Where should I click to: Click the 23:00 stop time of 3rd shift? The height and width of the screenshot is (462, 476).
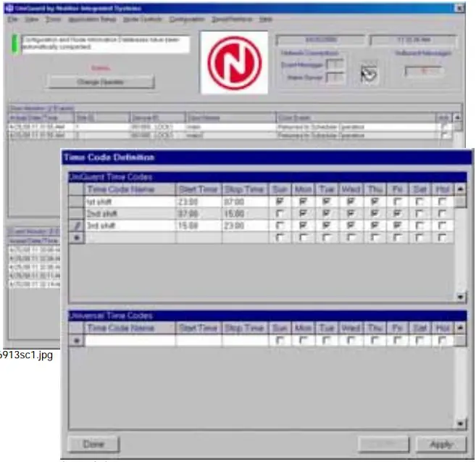(x=245, y=226)
